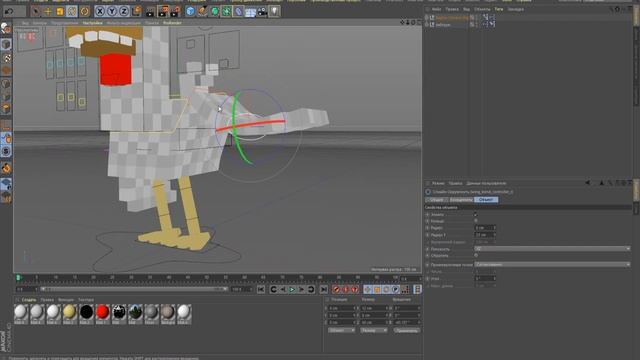Select the red material swatch
The height and width of the screenshot is (360, 640).
102,313
